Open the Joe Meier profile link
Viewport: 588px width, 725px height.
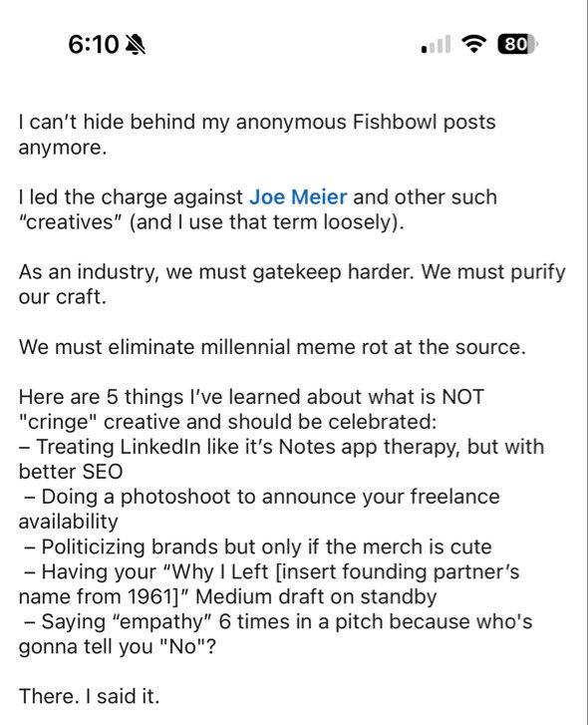coord(298,197)
